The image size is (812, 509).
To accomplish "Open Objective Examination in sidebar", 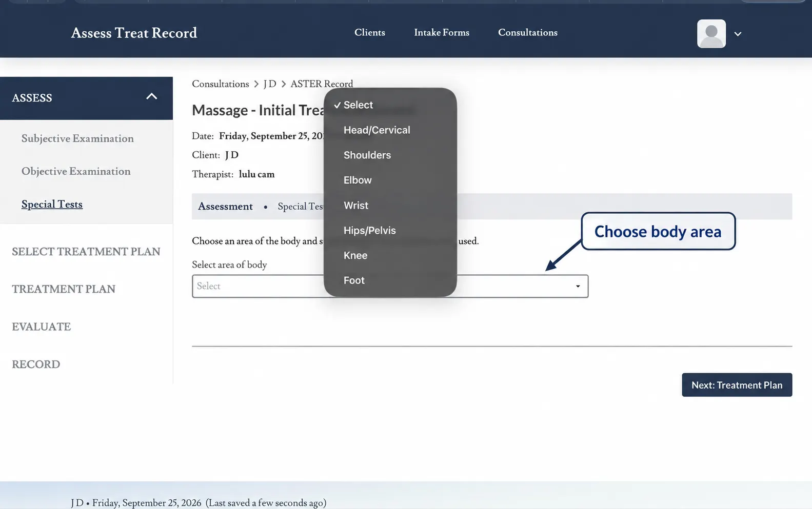I will 76,171.
